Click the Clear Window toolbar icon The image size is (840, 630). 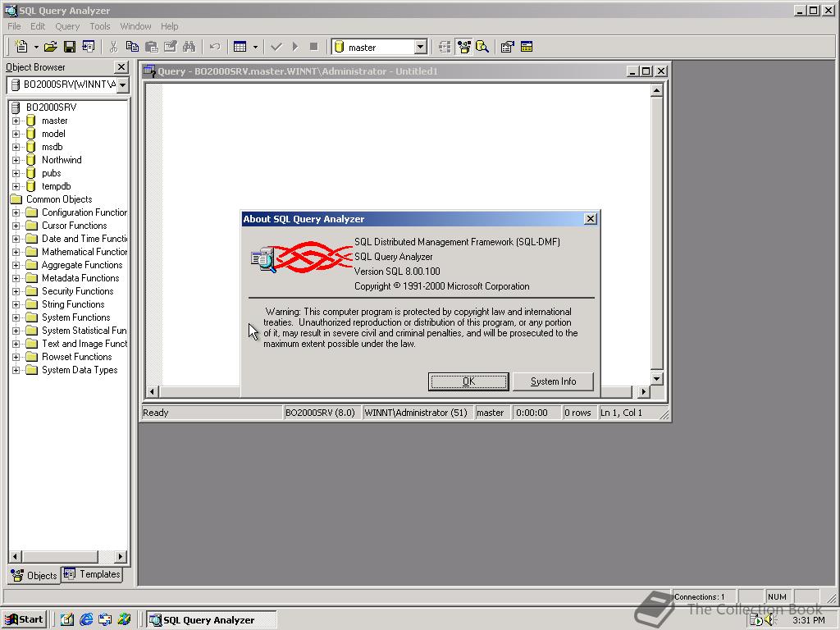171,47
